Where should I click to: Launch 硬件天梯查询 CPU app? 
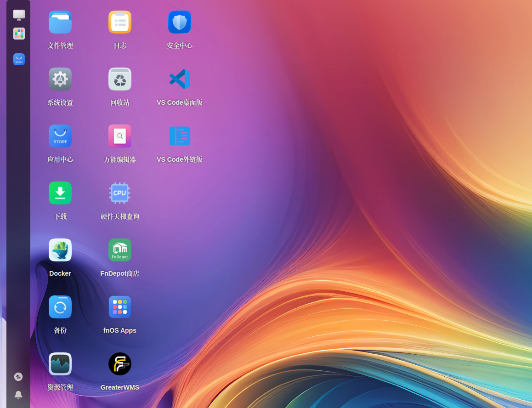tap(120, 193)
